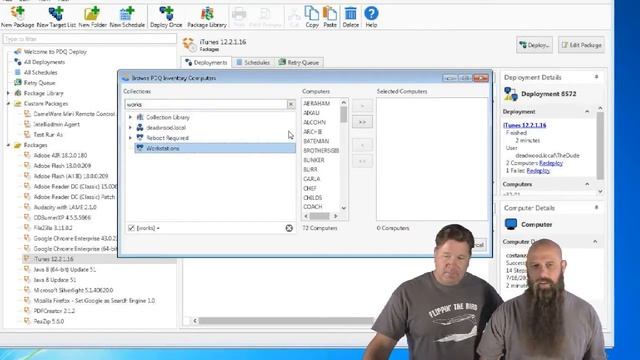Select the FileZilla package in the tree
This screenshot has height=360, width=640.
pos(53,228)
